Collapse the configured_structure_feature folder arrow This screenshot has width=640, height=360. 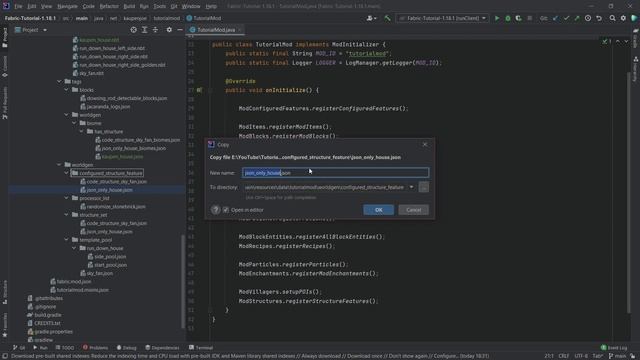coord(67,173)
